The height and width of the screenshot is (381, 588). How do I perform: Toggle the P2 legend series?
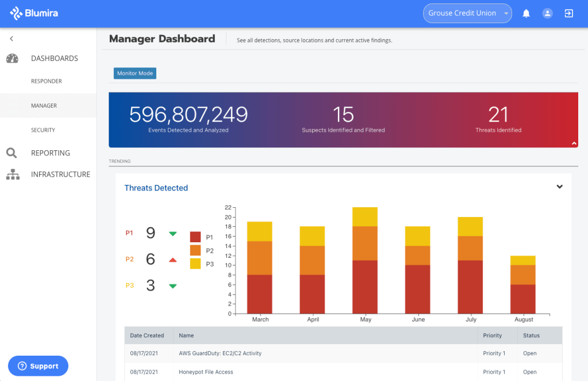pyautogui.click(x=195, y=250)
